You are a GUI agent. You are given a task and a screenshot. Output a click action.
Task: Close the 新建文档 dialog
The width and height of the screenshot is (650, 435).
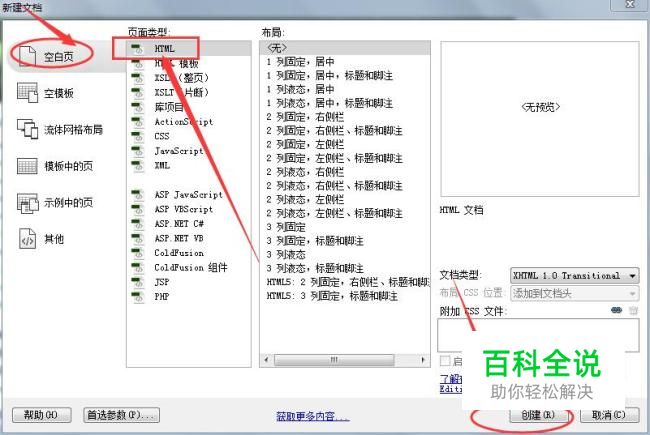(x=630, y=4)
